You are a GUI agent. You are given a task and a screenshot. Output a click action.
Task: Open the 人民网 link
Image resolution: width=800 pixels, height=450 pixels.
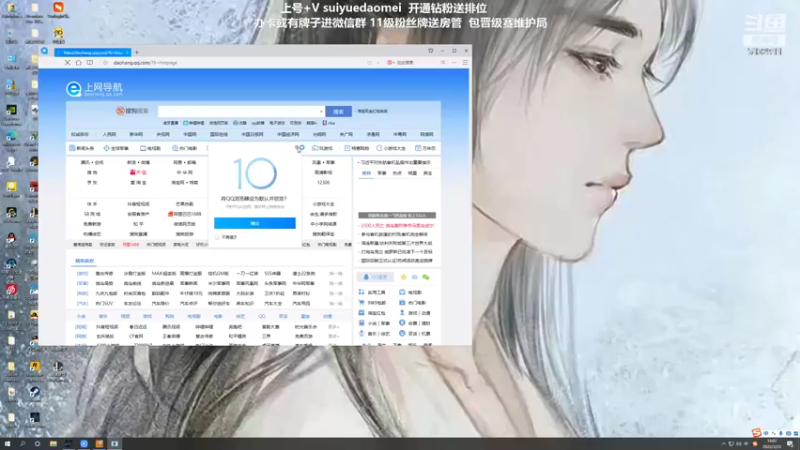tap(109, 134)
